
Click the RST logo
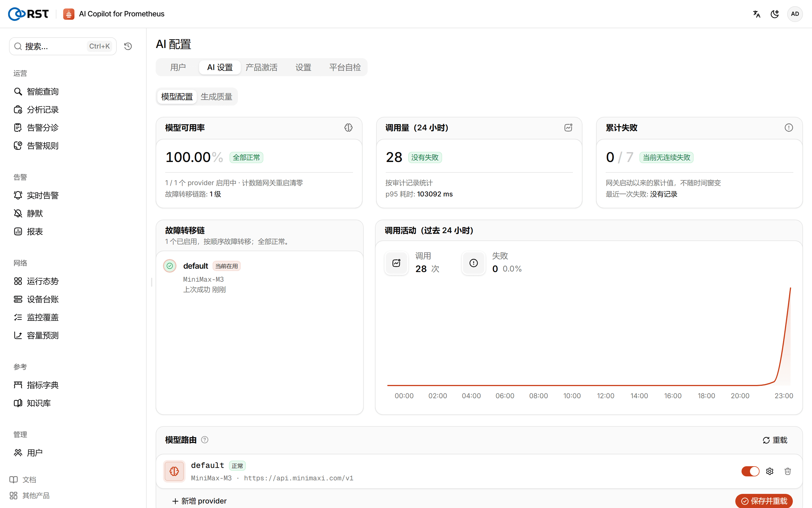[x=28, y=14]
